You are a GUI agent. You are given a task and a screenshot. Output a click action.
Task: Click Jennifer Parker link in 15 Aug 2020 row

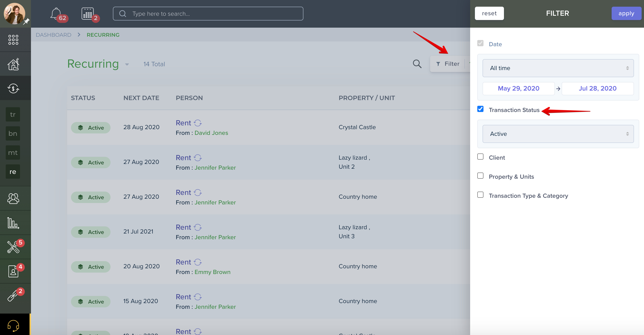[215, 307]
